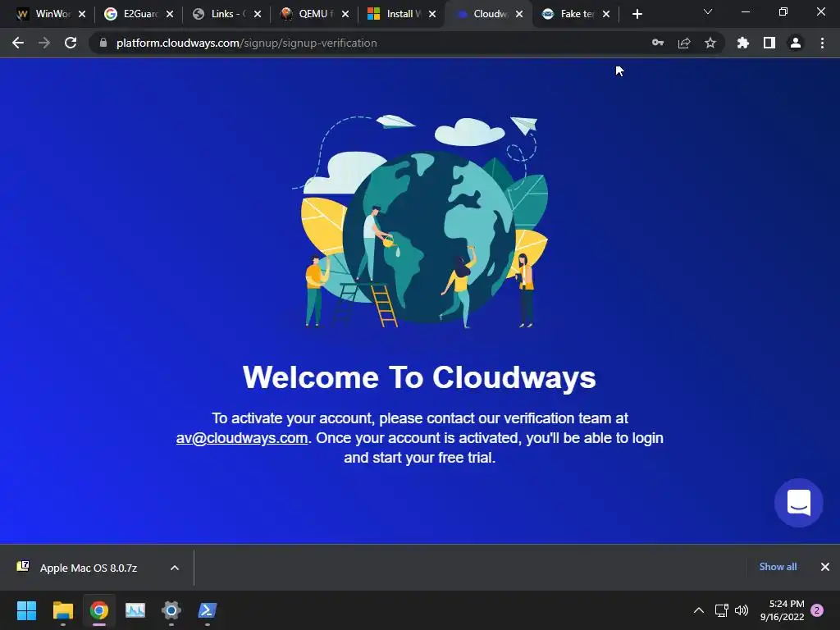Image resolution: width=840 pixels, height=630 pixels.
Task: Close the Cloudways tab
Action: (x=519, y=15)
